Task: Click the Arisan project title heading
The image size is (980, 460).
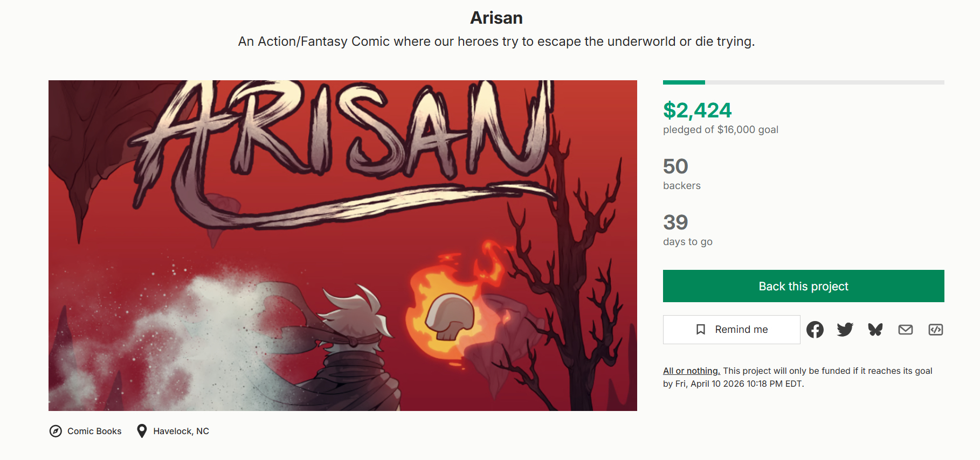Action: (496, 18)
